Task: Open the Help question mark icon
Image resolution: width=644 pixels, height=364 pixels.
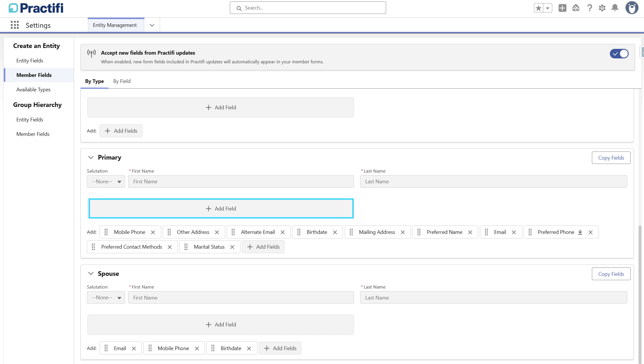Action: point(590,8)
